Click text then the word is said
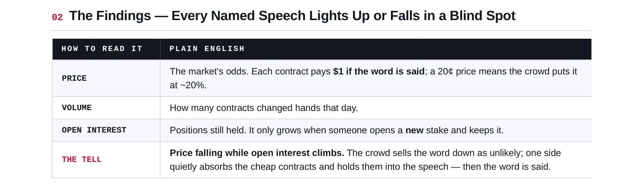This screenshot has width=644, height=185. tap(506, 167)
